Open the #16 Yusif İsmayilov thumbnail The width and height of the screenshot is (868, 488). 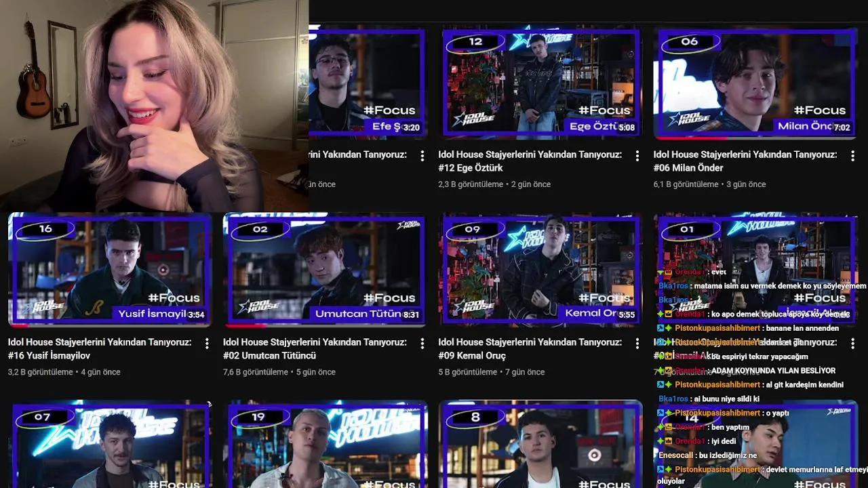point(110,270)
